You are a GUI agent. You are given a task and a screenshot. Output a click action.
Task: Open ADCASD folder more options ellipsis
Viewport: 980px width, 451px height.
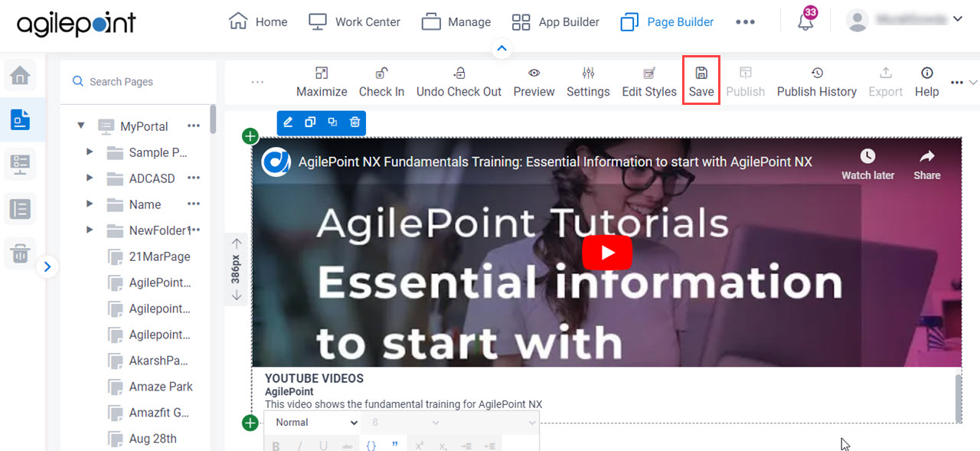click(x=193, y=178)
